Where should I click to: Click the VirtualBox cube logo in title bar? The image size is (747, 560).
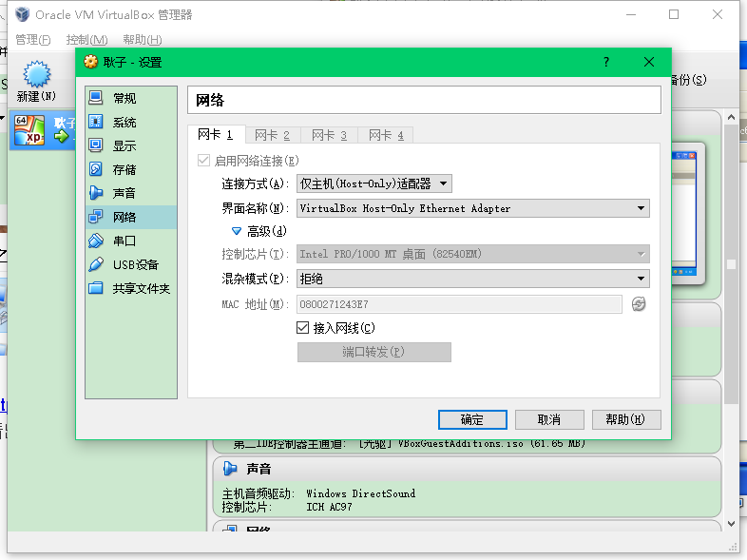[x=22, y=14]
